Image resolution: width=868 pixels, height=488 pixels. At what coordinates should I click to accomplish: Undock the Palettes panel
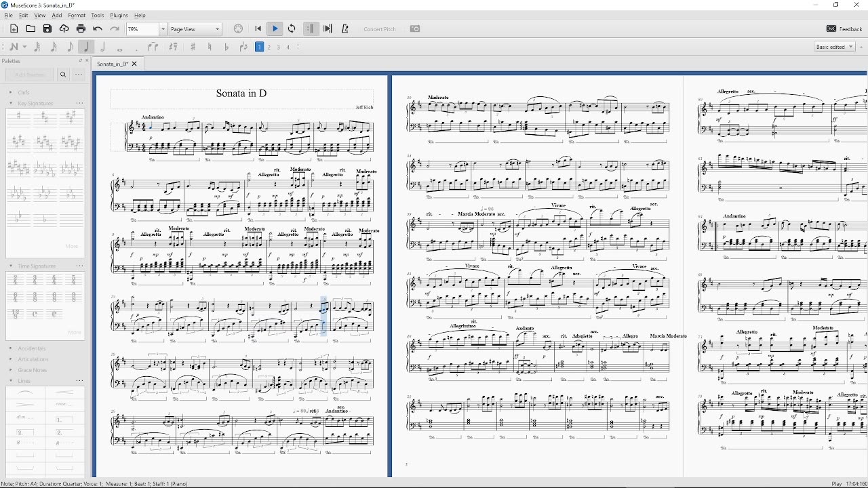pos(80,61)
